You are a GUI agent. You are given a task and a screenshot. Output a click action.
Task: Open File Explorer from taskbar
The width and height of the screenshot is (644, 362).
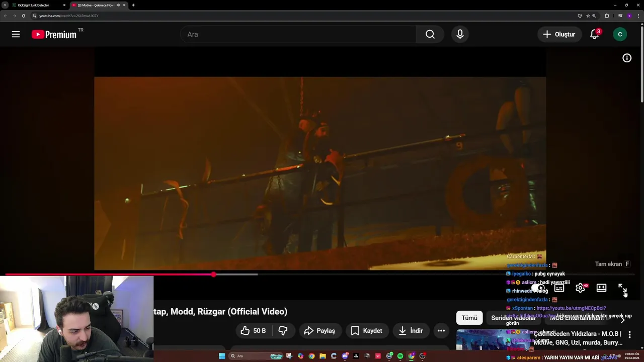click(323, 356)
